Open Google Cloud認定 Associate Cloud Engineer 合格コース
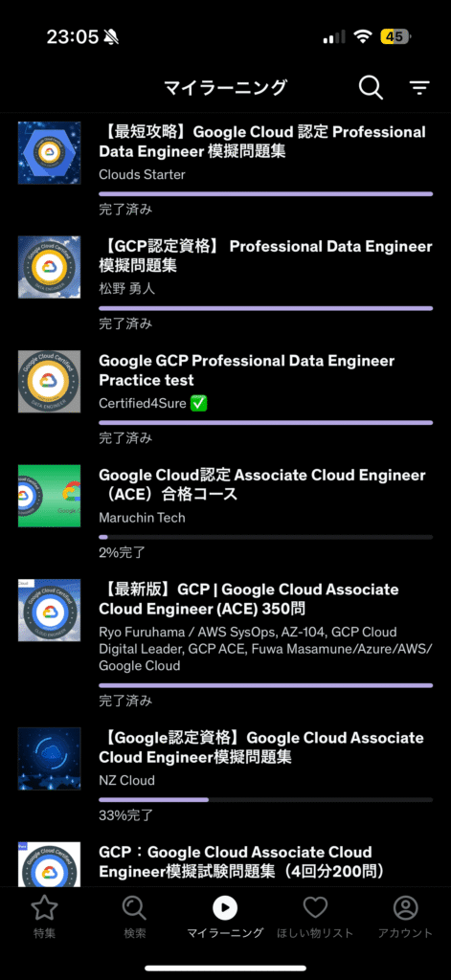Image resolution: width=451 pixels, height=980 pixels. tap(262, 485)
